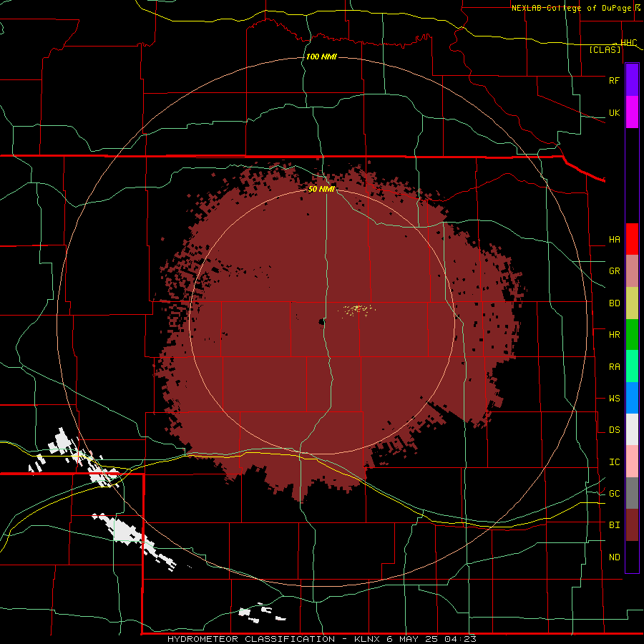Image resolution: width=644 pixels, height=644 pixels.
Task: Click the RF purple legend color block
Action: coord(632,79)
